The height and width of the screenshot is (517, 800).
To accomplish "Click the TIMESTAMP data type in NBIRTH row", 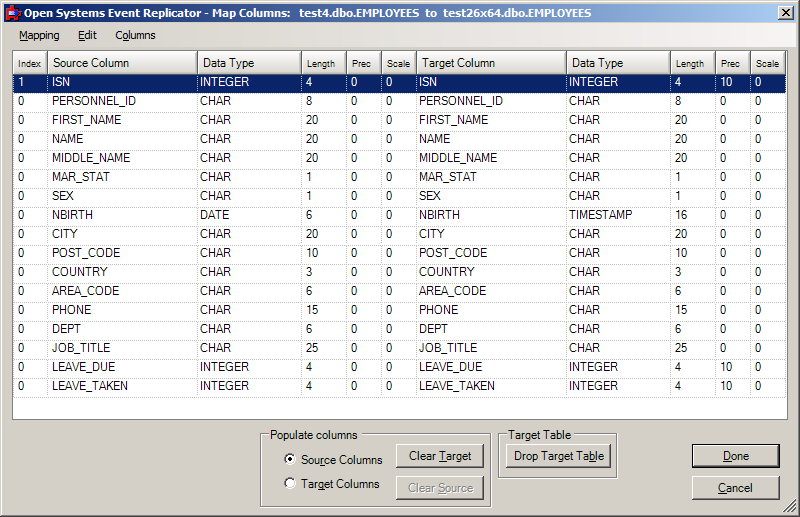I will (601, 214).
